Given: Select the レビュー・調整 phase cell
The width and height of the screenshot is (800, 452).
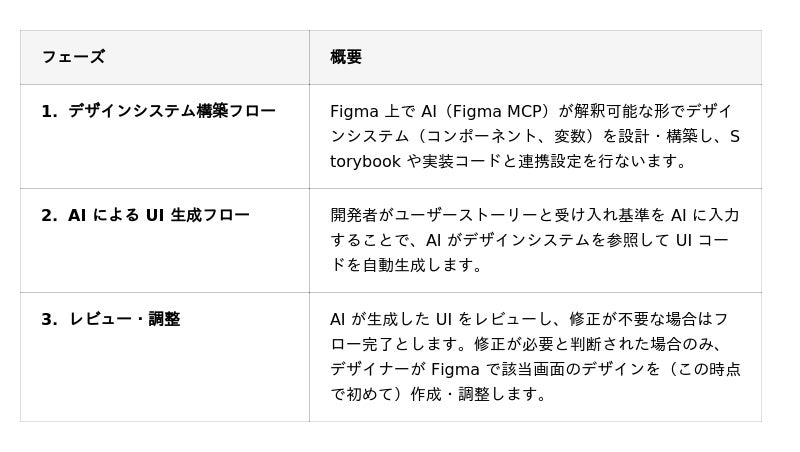Looking at the screenshot, I should click(124, 319).
